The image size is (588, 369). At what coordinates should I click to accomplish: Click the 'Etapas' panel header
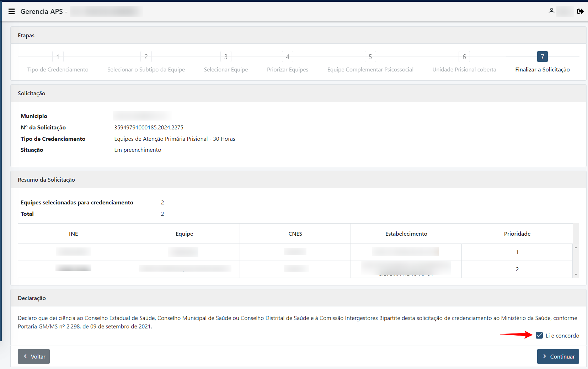[x=298, y=35]
